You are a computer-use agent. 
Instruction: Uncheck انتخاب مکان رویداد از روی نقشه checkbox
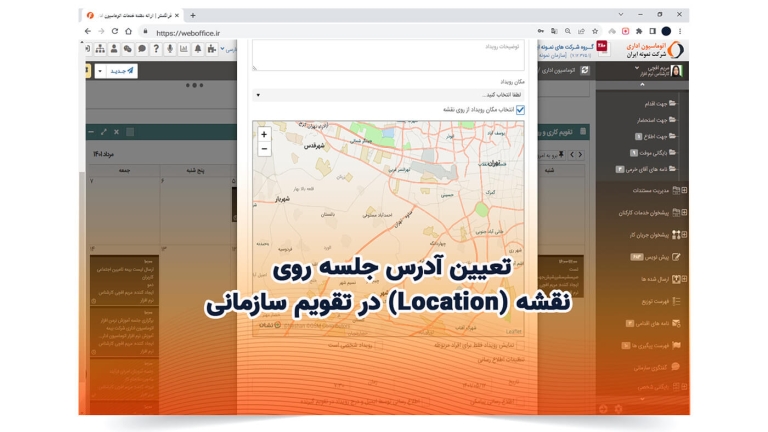click(x=520, y=110)
